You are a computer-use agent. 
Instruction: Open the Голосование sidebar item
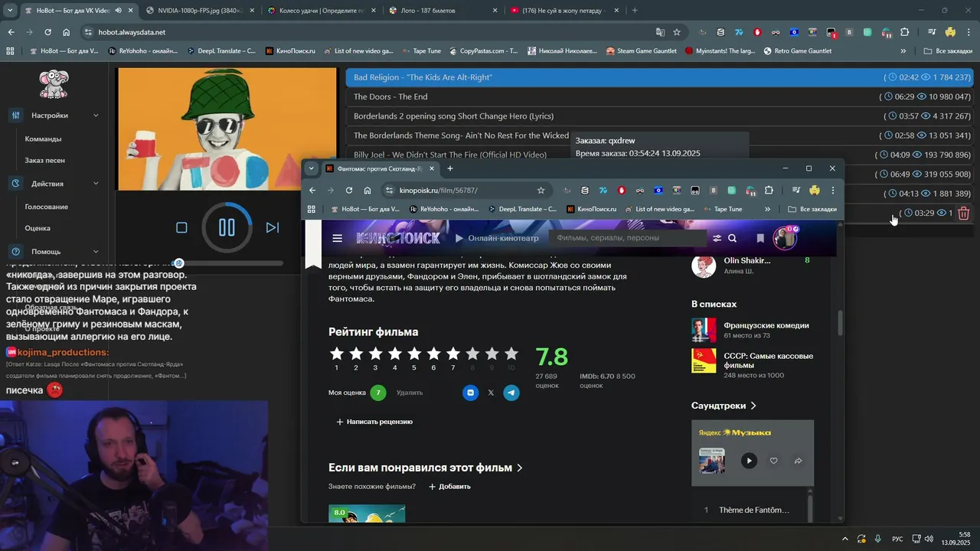tap(46, 207)
